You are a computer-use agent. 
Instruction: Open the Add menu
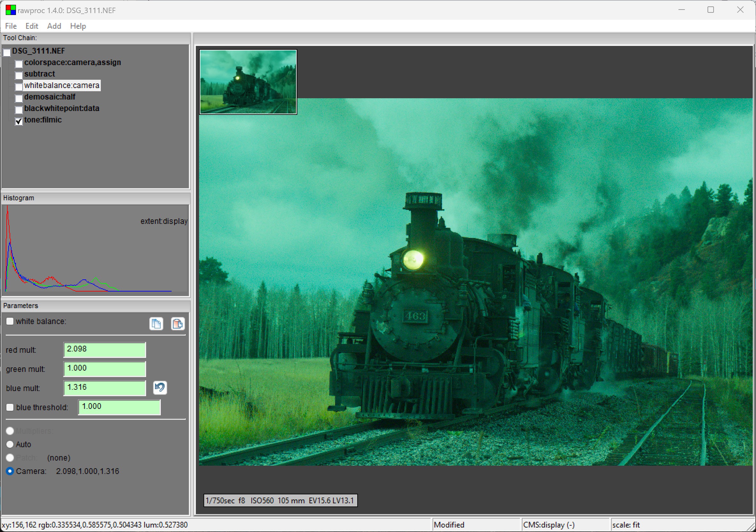(54, 26)
